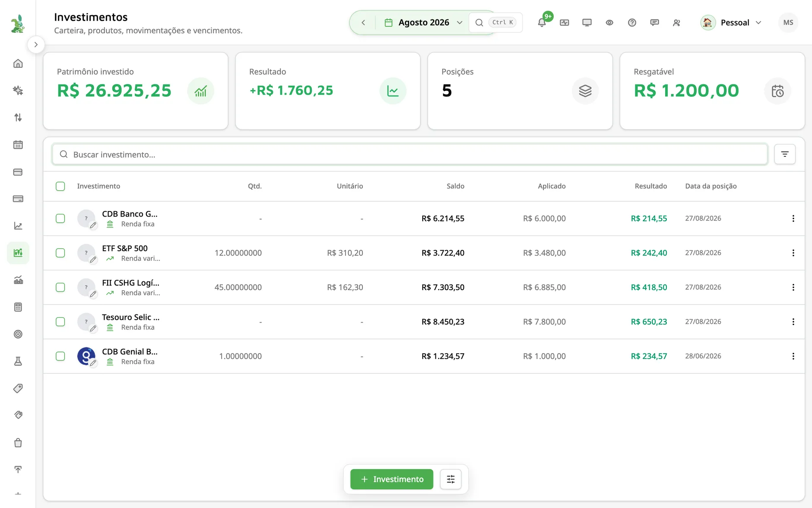Open the three-dot menu for Tesouro Selic

[793, 322]
